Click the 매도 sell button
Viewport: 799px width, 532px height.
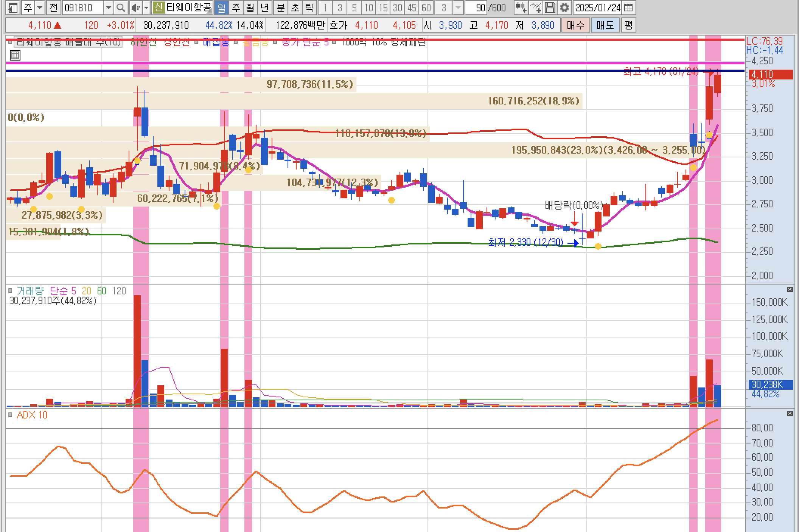tap(605, 25)
